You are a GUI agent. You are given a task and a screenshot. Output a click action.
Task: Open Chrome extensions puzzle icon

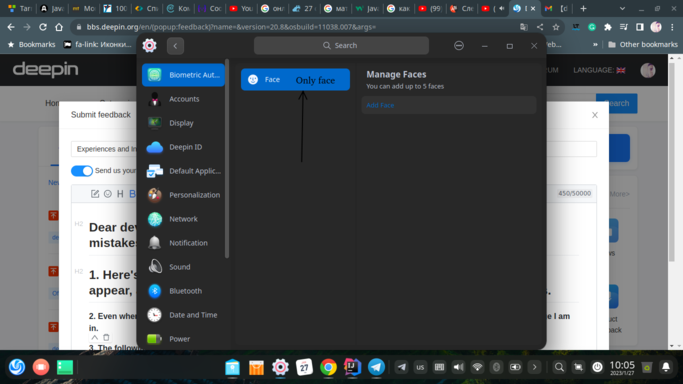pos(608,27)
